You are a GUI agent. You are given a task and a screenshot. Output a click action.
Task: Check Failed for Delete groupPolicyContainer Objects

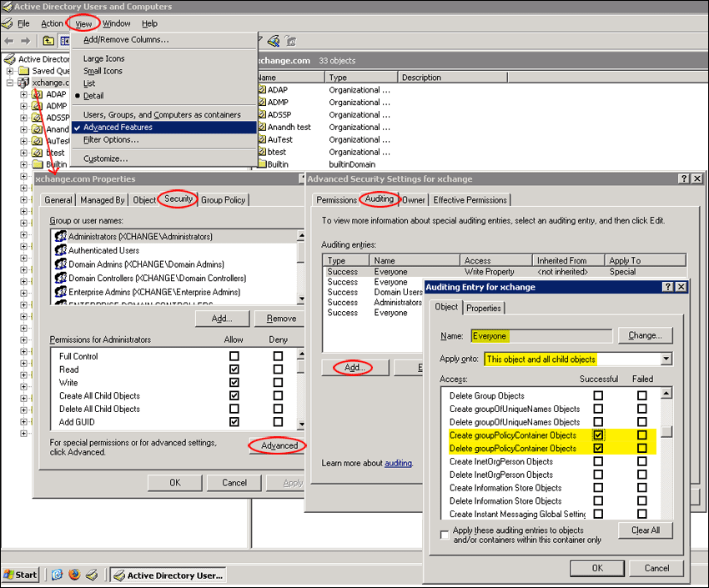click(x=641, y=449)
